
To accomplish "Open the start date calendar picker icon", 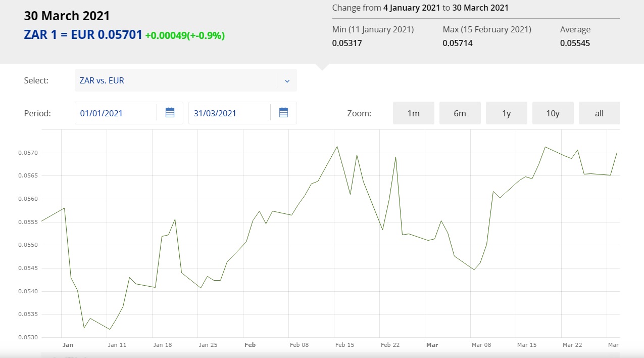I will [170, 113].
